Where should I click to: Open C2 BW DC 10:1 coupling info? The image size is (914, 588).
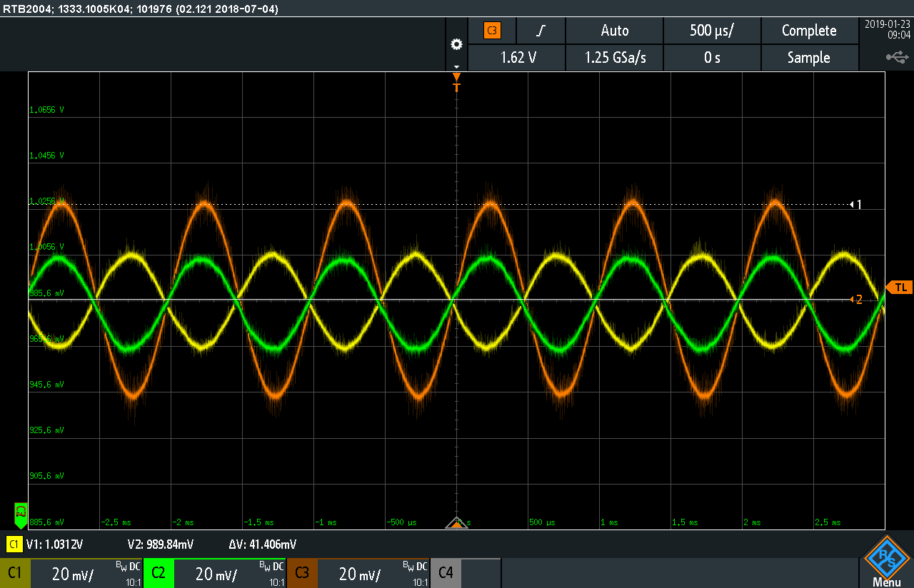(272, 573)
